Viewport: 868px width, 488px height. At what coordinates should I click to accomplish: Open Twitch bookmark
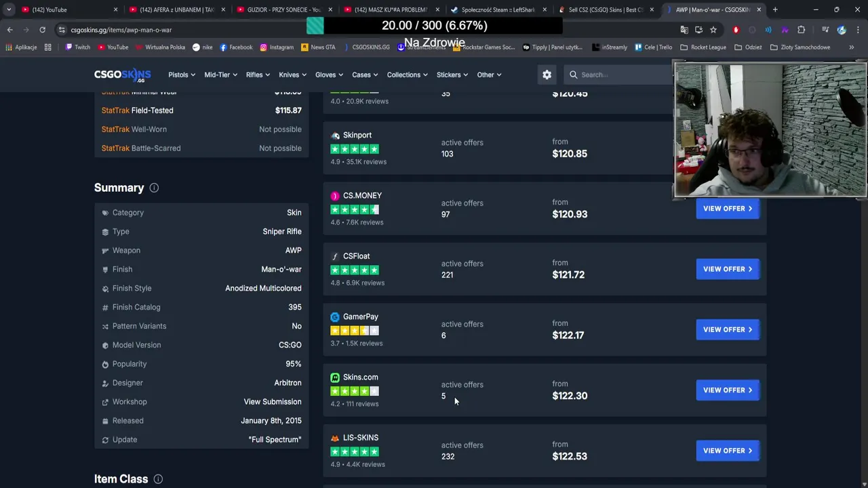pyautogui.click(x=77, y=47)
